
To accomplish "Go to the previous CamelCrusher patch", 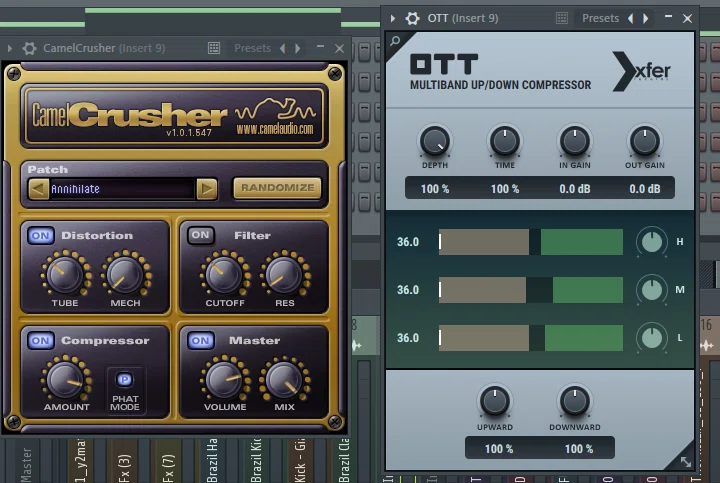I will coord(39,189).
